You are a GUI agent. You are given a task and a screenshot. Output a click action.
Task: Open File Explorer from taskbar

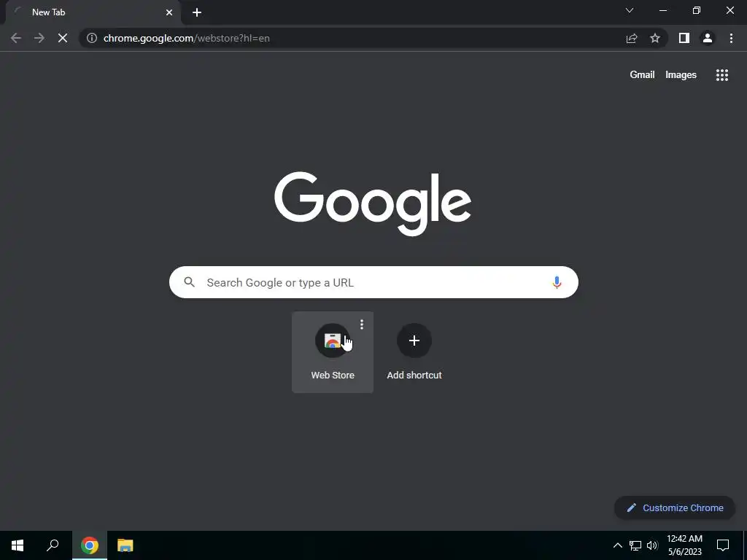click(125, 545)
